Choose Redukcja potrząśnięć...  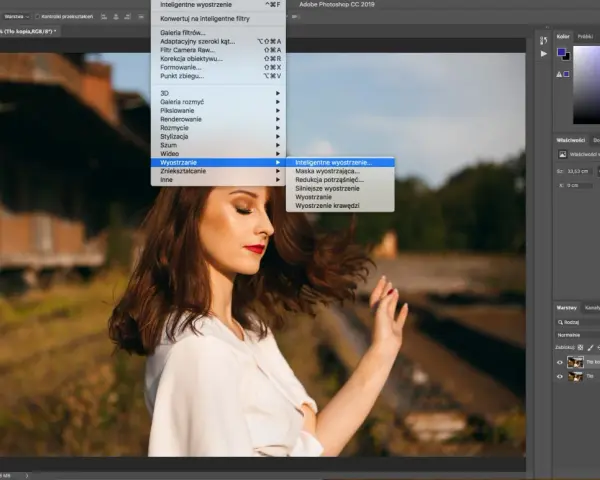340,180
